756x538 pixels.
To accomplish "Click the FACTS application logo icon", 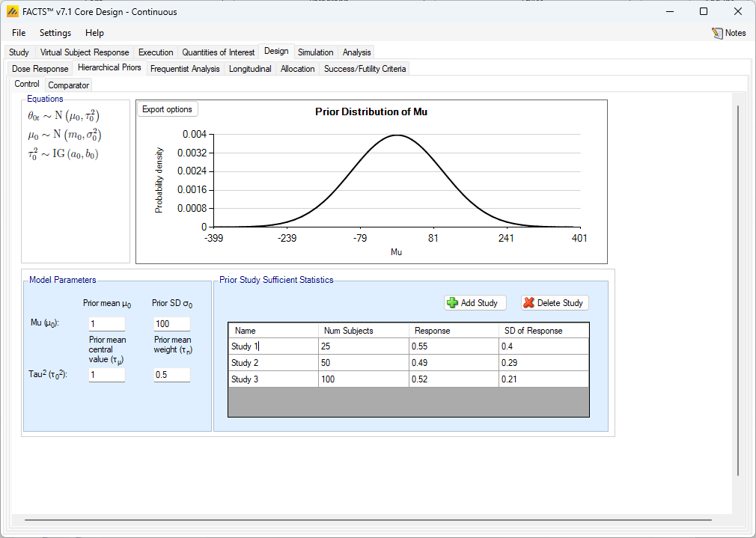I will (x=12, y=11).
